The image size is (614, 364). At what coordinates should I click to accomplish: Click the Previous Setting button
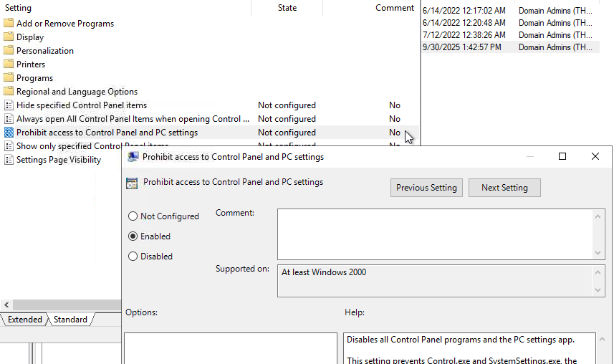[426, 188]
